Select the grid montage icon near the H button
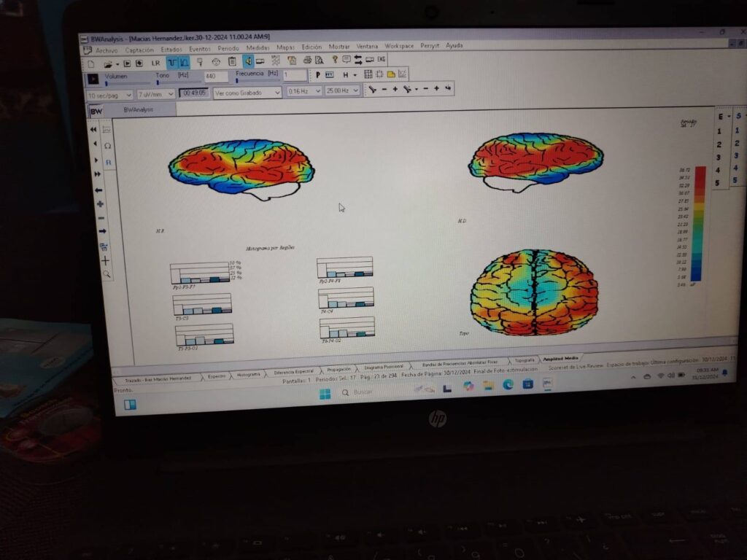The height and width of the screenshot is (560, 747). coord(368,75)
